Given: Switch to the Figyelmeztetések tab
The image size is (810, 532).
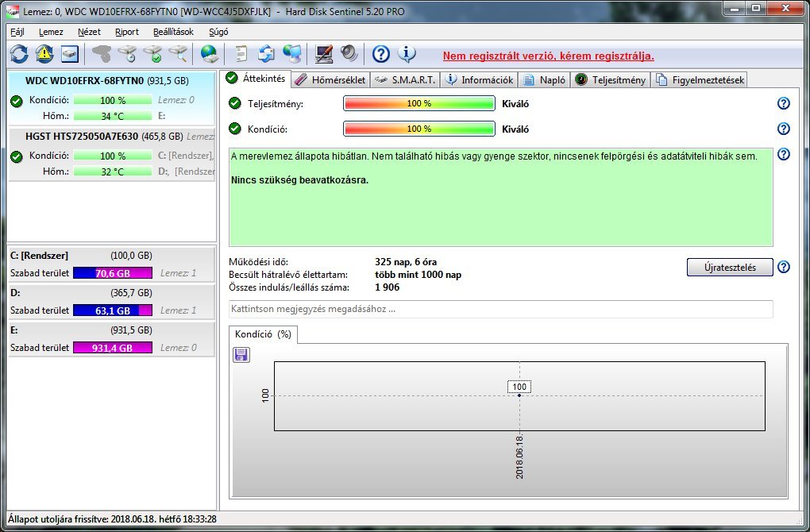Looking at the screenshot, I should [700, 80].
